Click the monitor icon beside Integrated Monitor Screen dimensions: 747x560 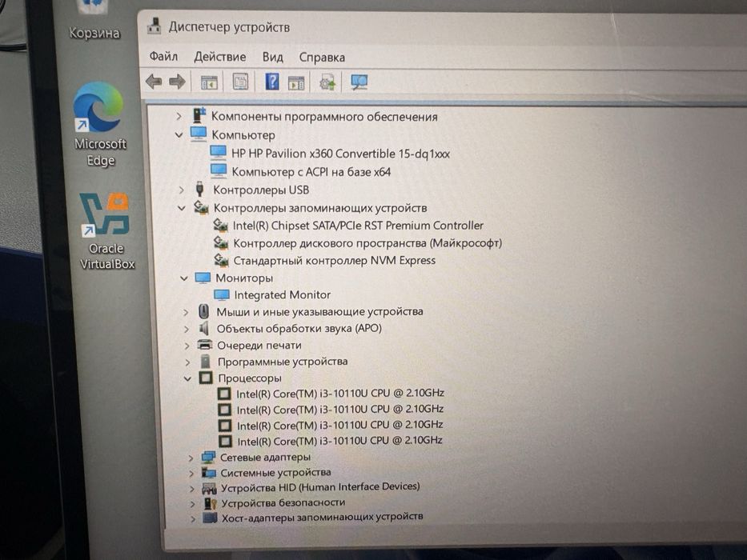(x=222, y=295)
